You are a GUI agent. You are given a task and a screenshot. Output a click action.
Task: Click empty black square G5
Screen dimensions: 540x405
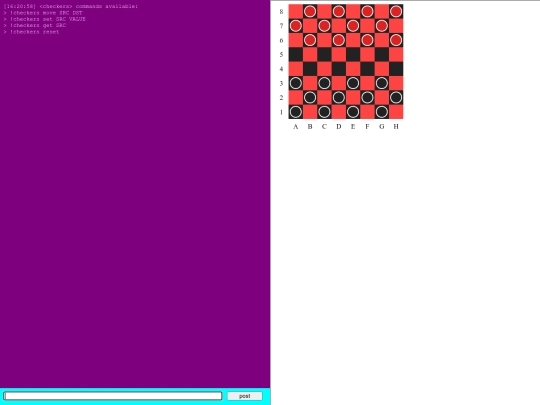(x=382, y=54)
